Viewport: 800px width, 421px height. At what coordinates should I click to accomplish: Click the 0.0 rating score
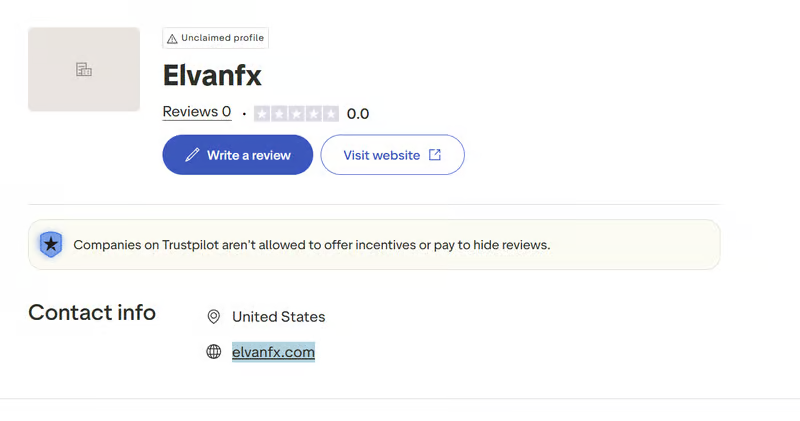[x=358, y=114]
